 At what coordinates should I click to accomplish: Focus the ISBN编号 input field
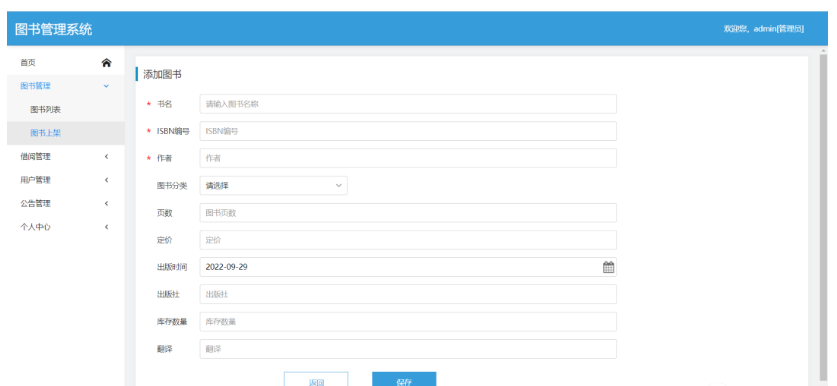point(408,131)
